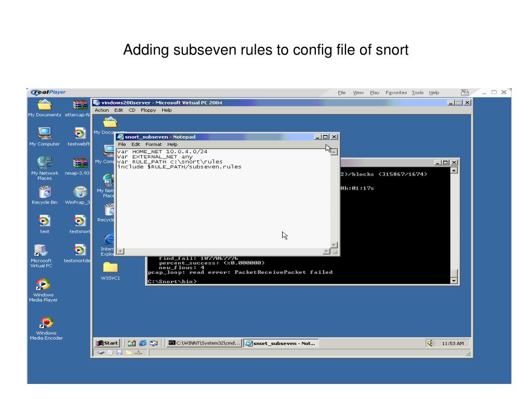
Task: Minimize the command prompt window
Action: pyautogui.click(x=438, y=163)
